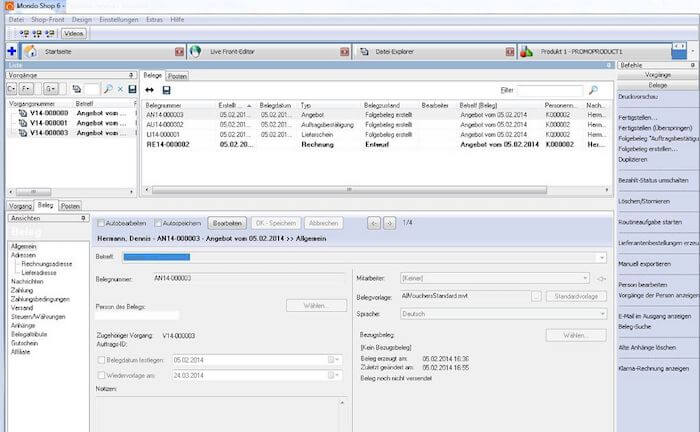The height and width of the screenshot is (432, 700).
Task: Click the save disk icon in Vorgänge toolbar
Action: pos(132,89)
